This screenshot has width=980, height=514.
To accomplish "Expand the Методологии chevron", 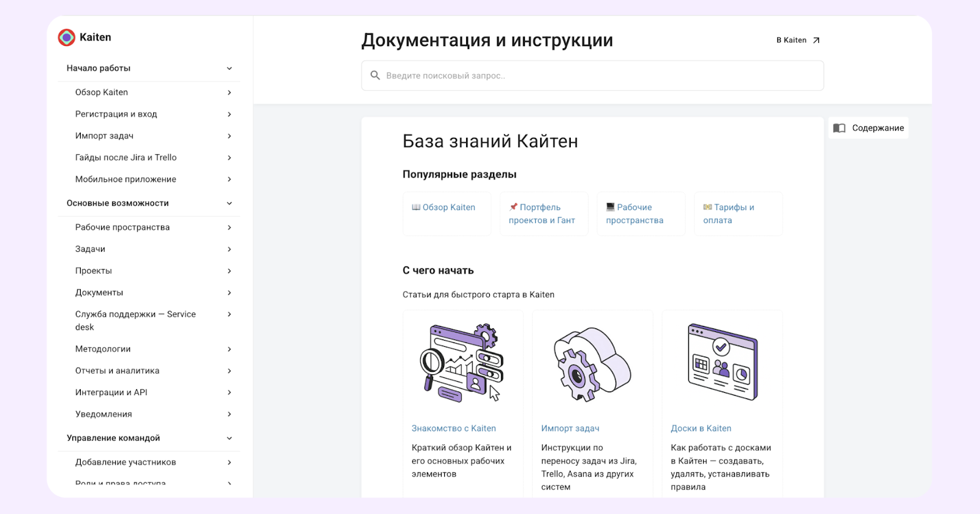I will (230, 349).
